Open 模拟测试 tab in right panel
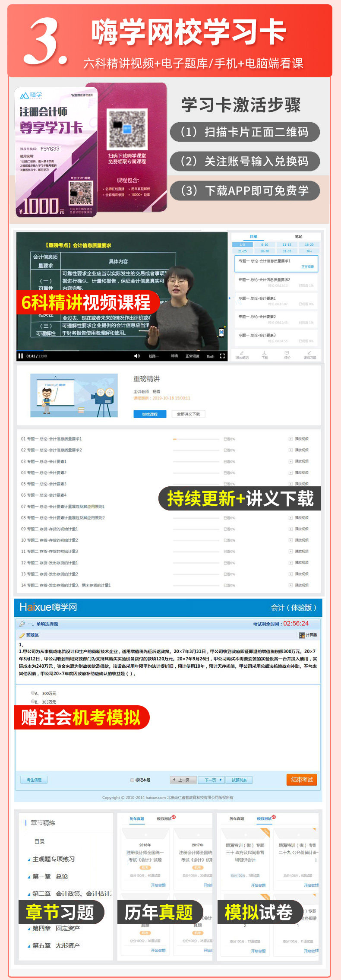The image size is (341, 980). point(264,819)
